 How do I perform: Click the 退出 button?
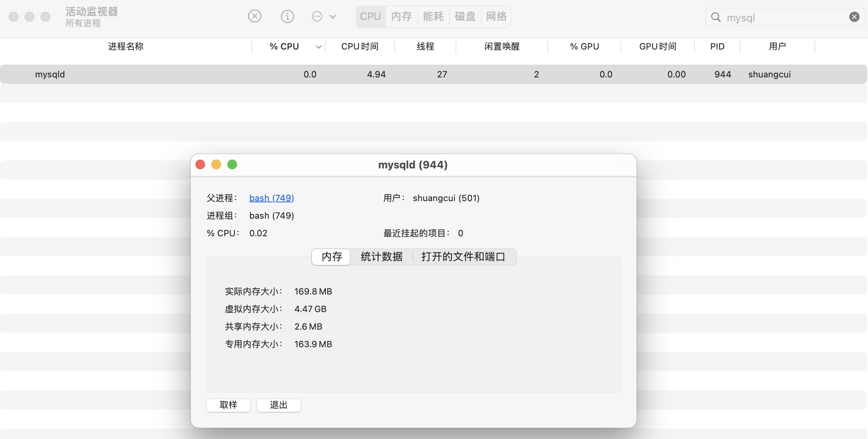click(278, 405)
